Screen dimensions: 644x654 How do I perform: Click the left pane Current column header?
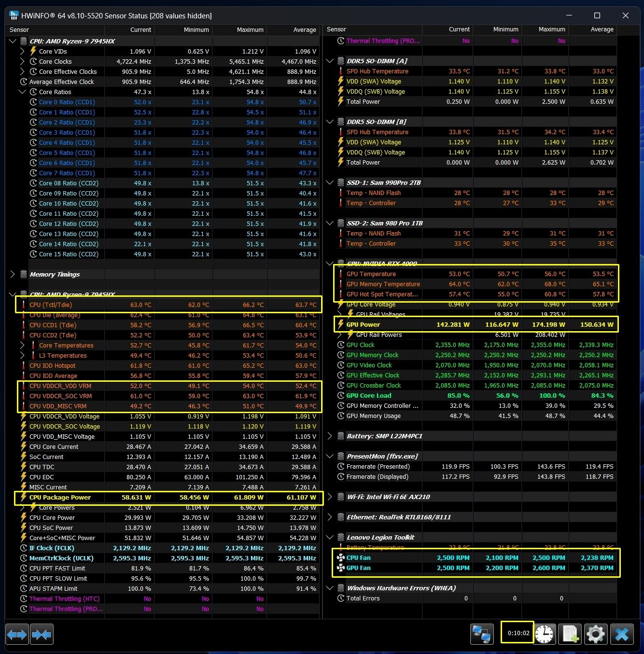[129, 29]
